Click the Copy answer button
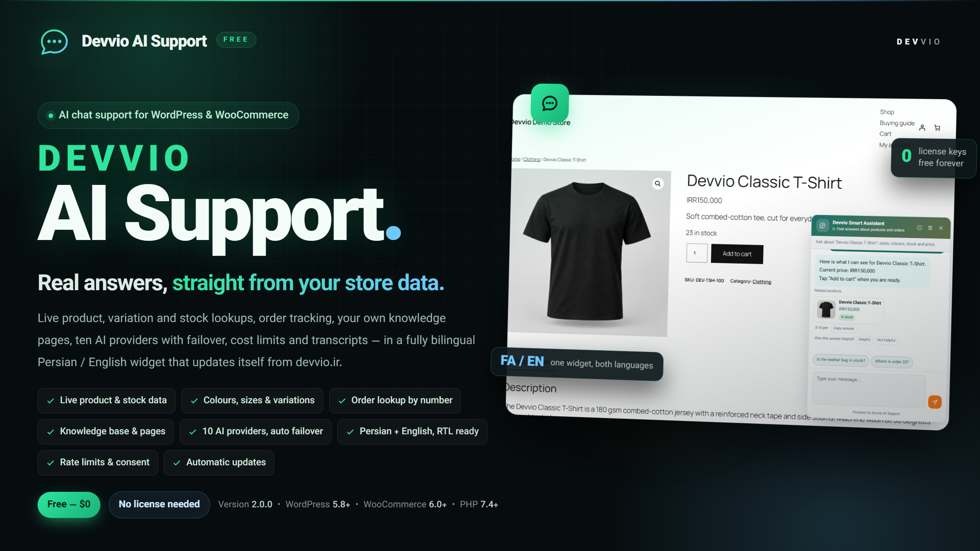 844,328
